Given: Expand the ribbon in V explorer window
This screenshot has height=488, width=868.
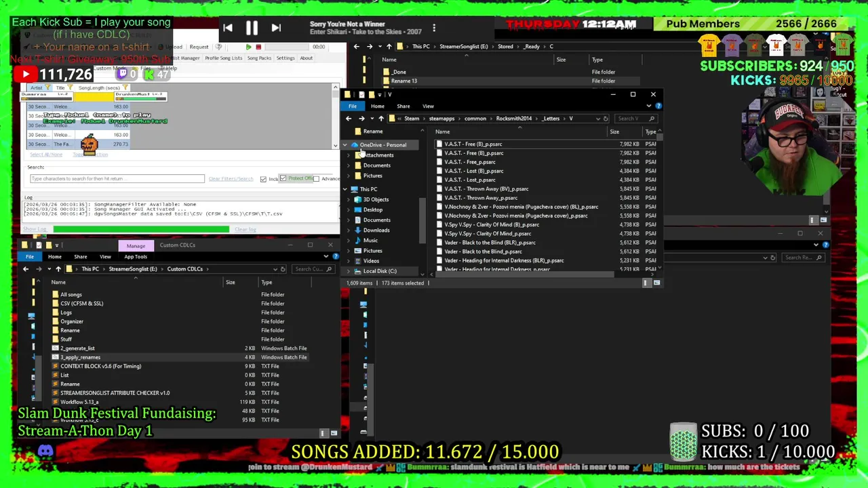Looking at the screenshot, I should 650,106.
